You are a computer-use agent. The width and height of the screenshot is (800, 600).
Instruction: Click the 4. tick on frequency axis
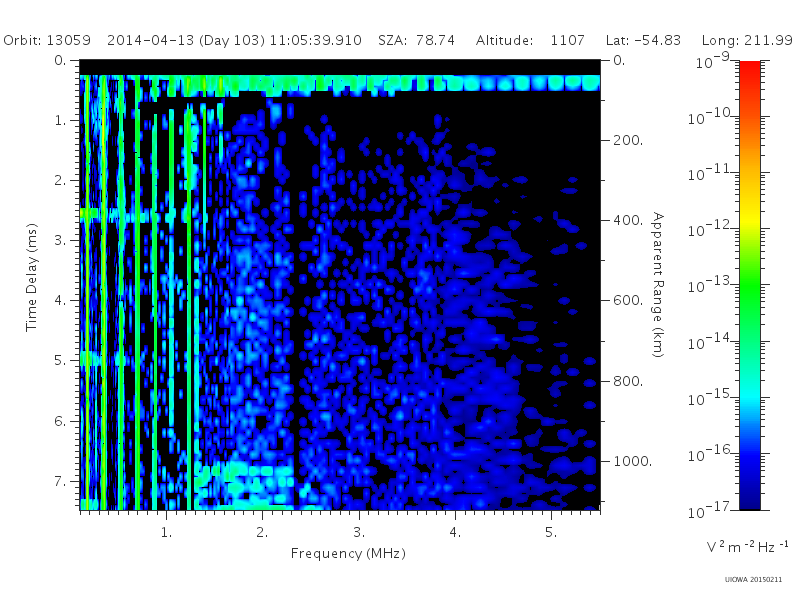pos(455,532)
